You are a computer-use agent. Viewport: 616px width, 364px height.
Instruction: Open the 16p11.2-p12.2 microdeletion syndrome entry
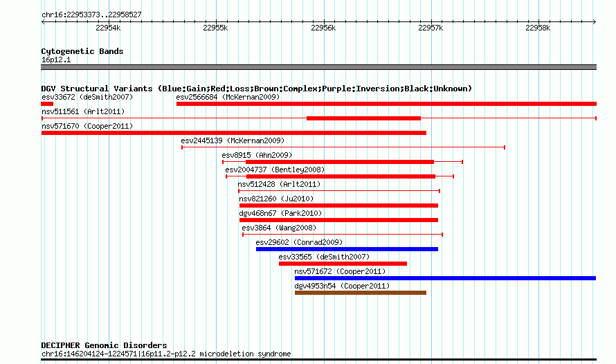pyautogui.click(x=166, y=354)
